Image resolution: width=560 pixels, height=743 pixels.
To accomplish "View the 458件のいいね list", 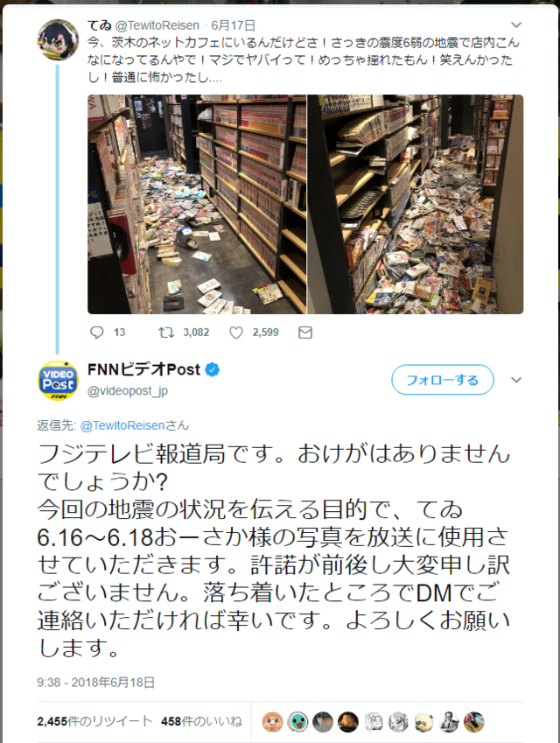I will coord(201,721).
